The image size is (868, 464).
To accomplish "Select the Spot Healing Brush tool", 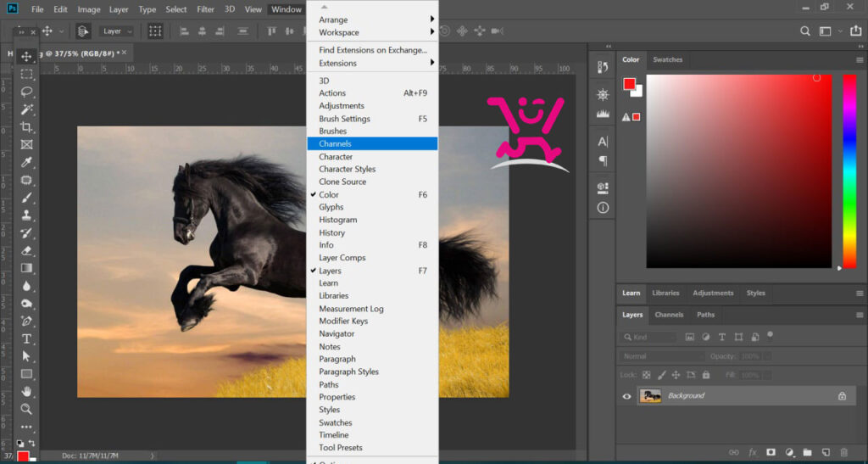I will click(26, 180).
